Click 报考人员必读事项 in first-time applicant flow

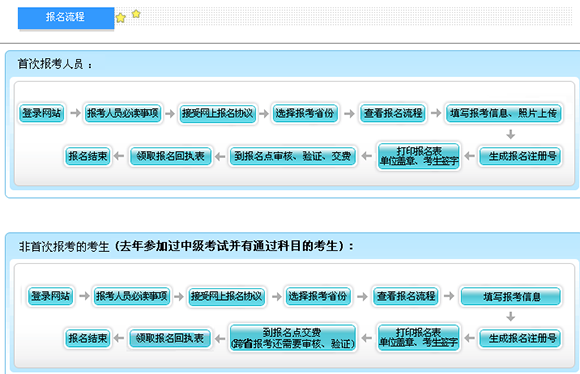pyautogui.click(x=123, y=113)
